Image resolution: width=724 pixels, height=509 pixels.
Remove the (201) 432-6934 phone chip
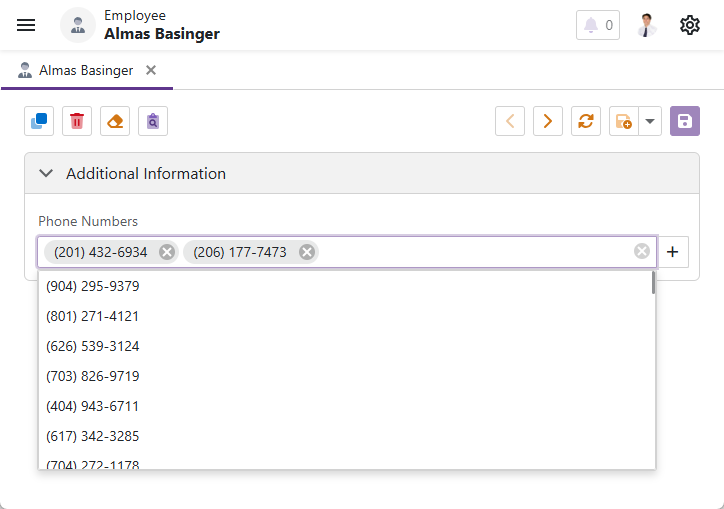click(167, 252)
